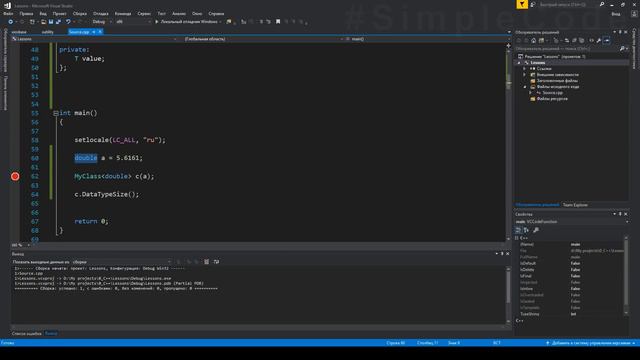Select the Решение "Lessons" root node
This screenshot has width=640, height=360.
point(554,57)
